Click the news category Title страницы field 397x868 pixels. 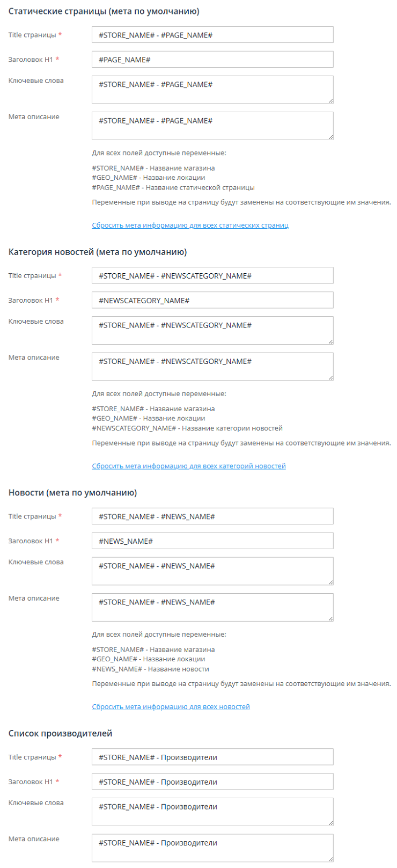point(212,276)
